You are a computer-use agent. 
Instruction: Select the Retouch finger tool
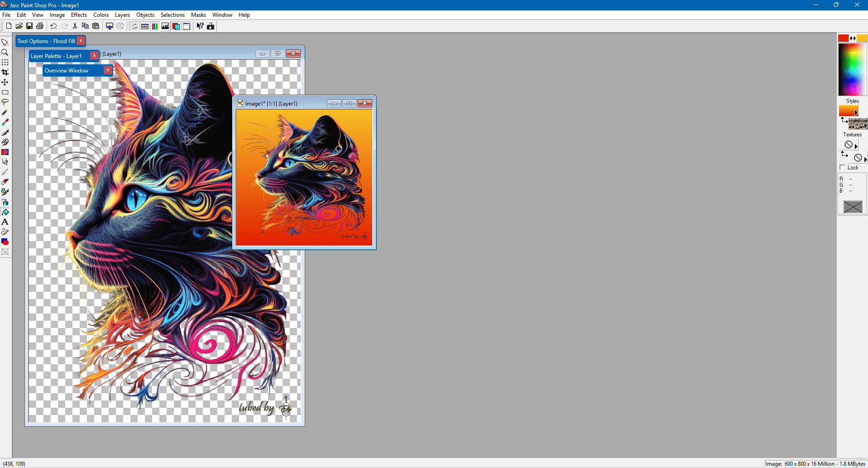pyautogui.click(x=5, y=162)
